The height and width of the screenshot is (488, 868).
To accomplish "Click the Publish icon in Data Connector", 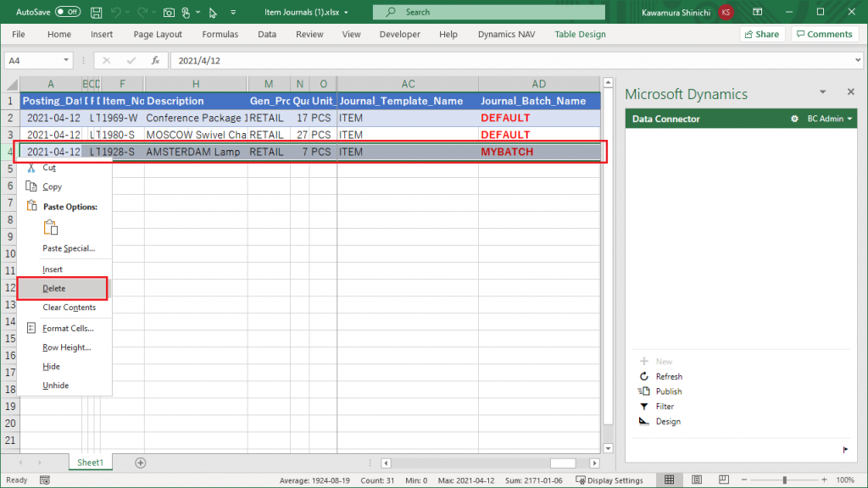I will pos(644,391).
